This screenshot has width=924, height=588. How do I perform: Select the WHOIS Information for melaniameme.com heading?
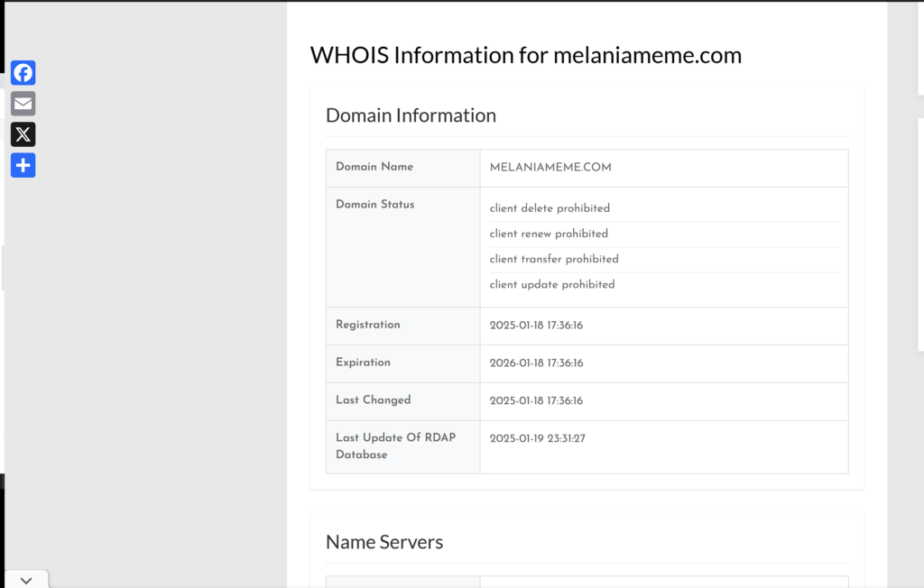526,55
